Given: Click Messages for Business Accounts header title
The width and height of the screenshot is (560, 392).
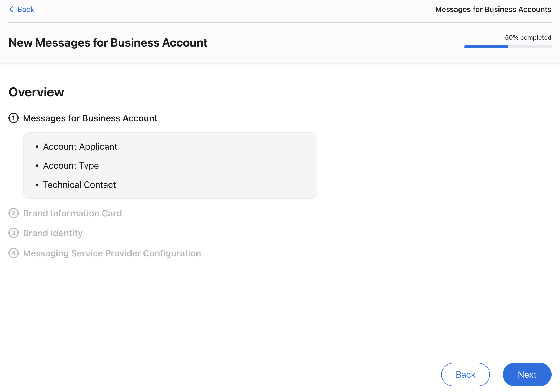Looking at the screenshot, I should coord(493,9).
